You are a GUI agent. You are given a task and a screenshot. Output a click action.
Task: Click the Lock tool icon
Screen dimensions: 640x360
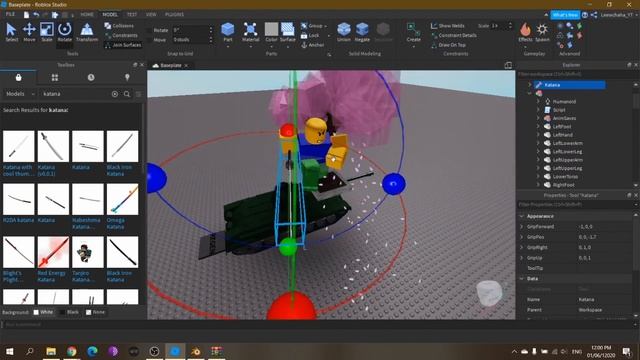pyautogui.click(x=304, y=36)
